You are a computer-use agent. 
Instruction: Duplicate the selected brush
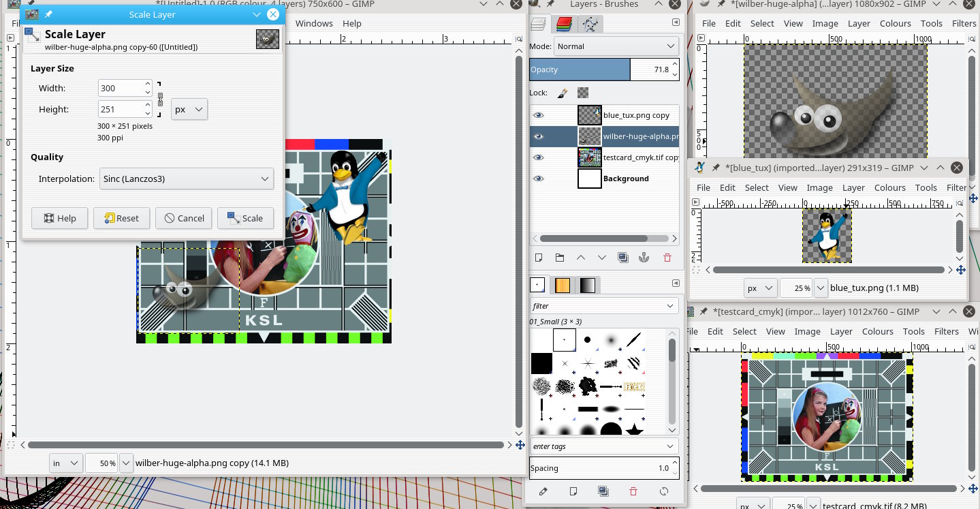tap(603, 491)
